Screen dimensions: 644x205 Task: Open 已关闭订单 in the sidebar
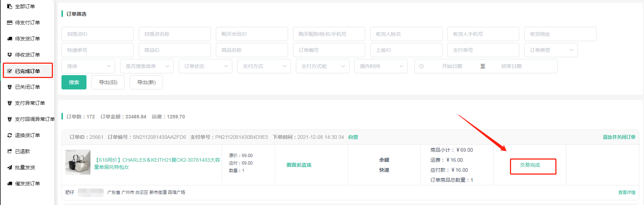(27, 87)
